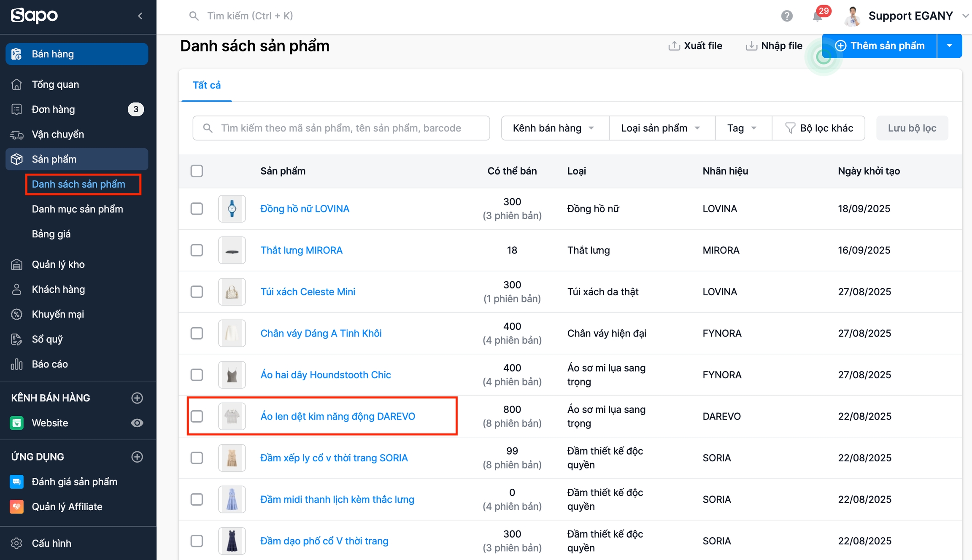
Task: Open Danh mục sản phẩm menu item
Action: (x=77, y=209)
